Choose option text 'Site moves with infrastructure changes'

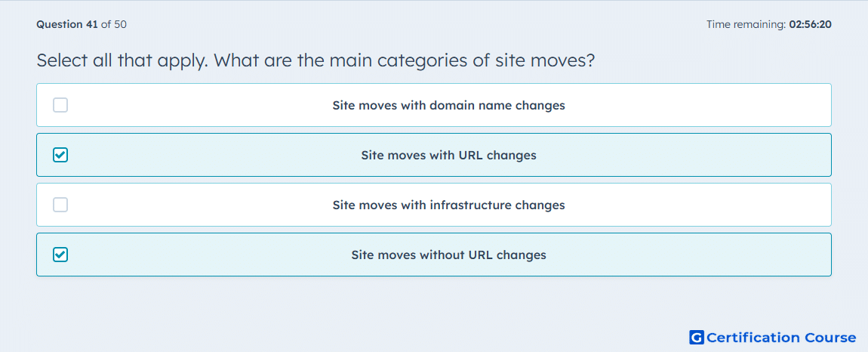click(448, 205)
